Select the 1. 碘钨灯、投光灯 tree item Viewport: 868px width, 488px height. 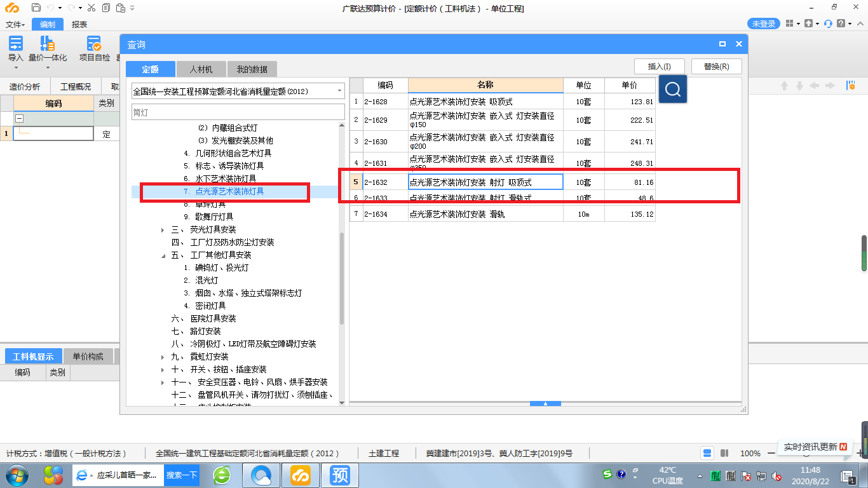216,268
